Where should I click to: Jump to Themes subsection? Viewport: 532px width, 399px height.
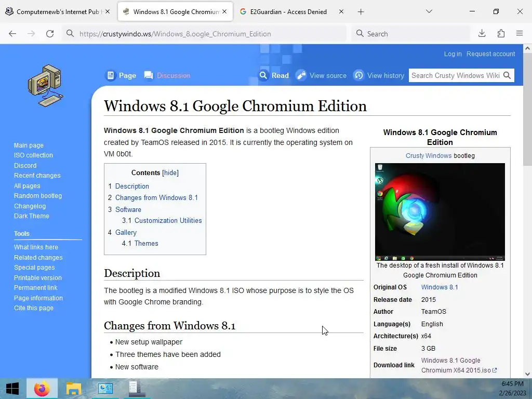[x=146, y=243]
